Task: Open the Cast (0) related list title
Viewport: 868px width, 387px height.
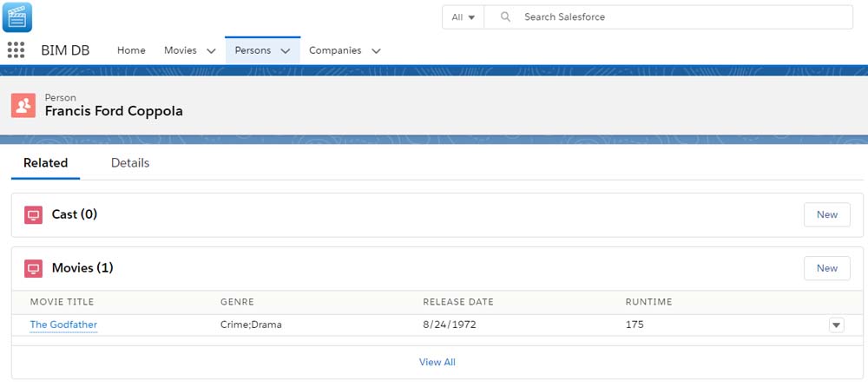Action: coord(75,214)
